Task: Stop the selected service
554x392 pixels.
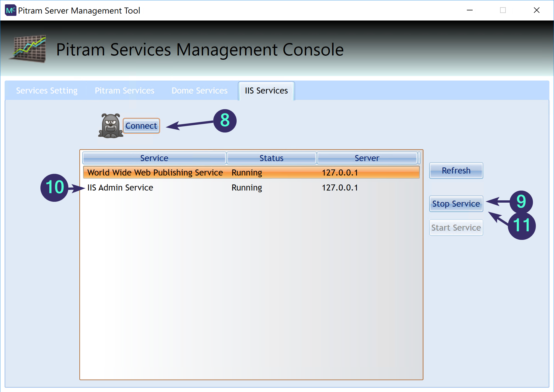Action: pyautogui.click(x=456, y=204)
